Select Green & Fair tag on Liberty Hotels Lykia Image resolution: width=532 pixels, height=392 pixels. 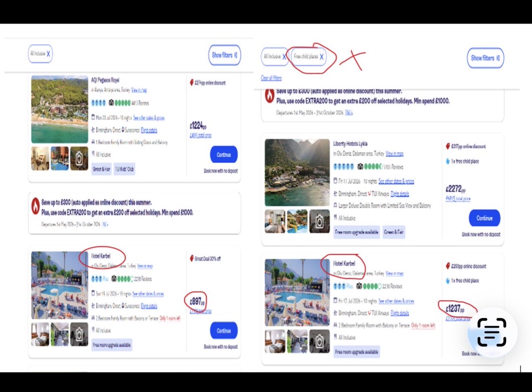pos(394,232)
